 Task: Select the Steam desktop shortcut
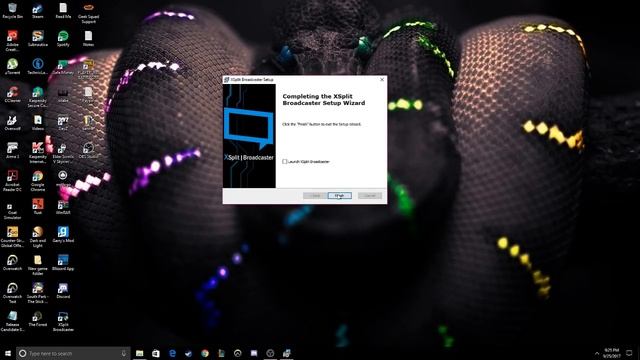38,11
